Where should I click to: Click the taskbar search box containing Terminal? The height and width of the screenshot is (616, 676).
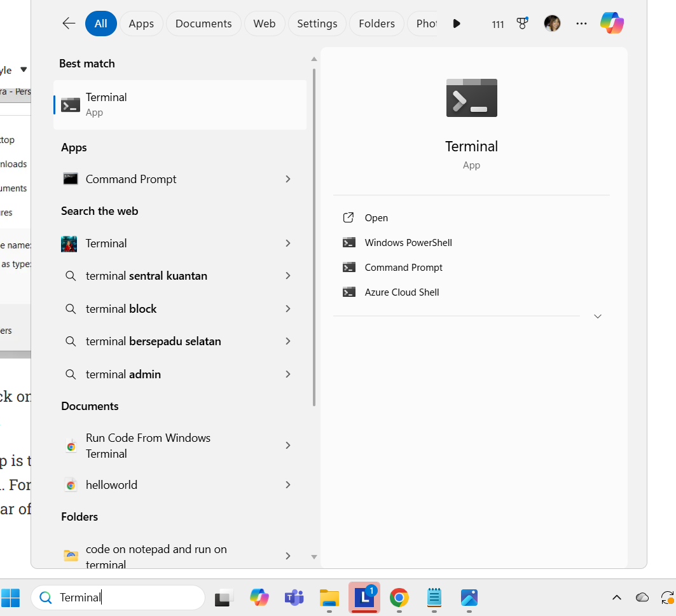(118, 598)
